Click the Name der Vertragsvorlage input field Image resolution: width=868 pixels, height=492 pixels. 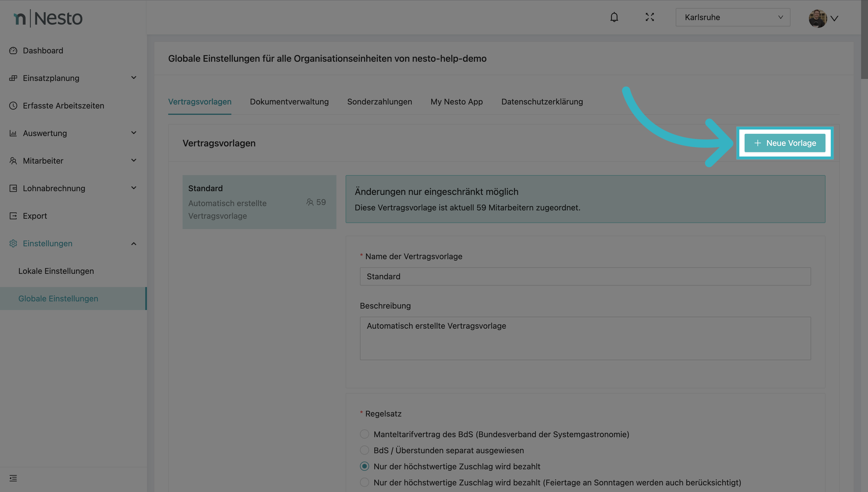click(585, 276)
